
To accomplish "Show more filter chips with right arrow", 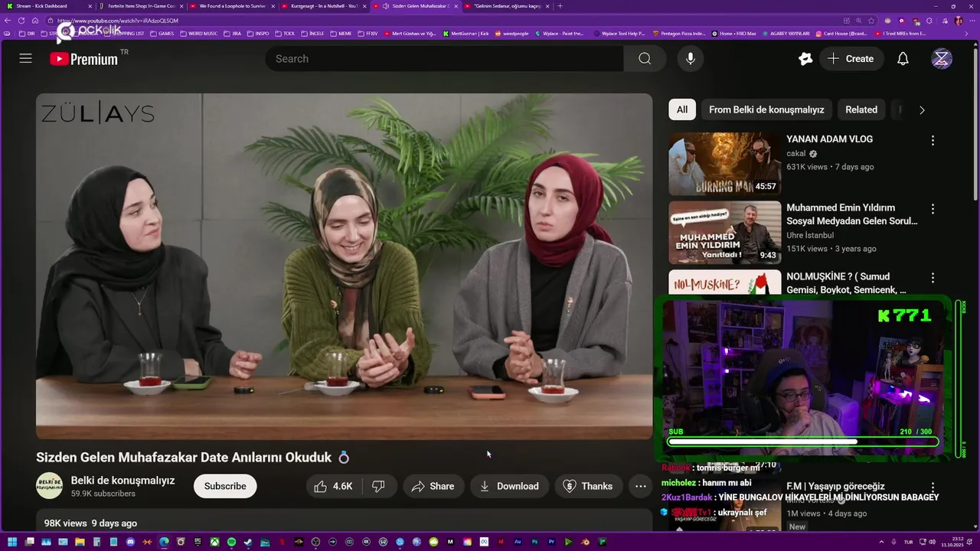I will pyautogui.click(x=922, y=109).
